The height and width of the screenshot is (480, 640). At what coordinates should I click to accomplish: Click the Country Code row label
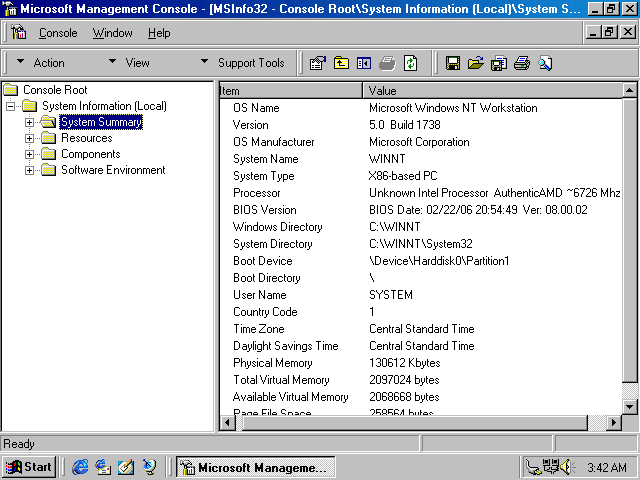pos(265,312)
